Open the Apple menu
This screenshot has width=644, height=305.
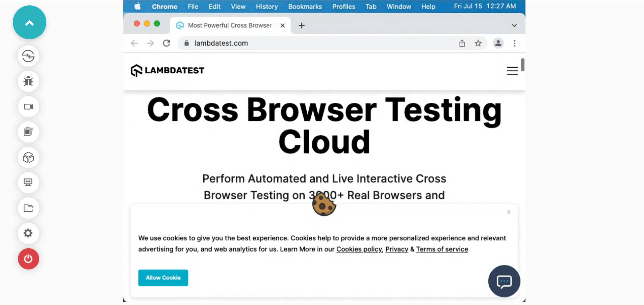tap(137, 6)
